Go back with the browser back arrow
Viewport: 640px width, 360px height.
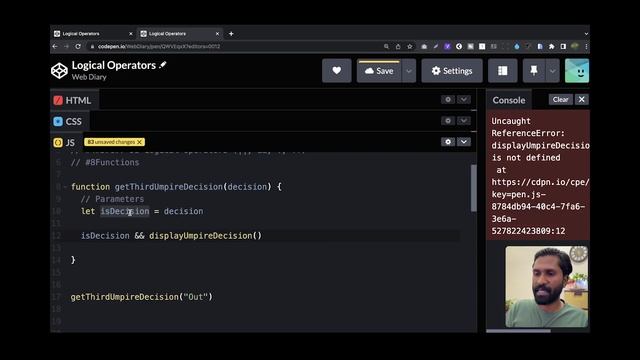point(55,47)
